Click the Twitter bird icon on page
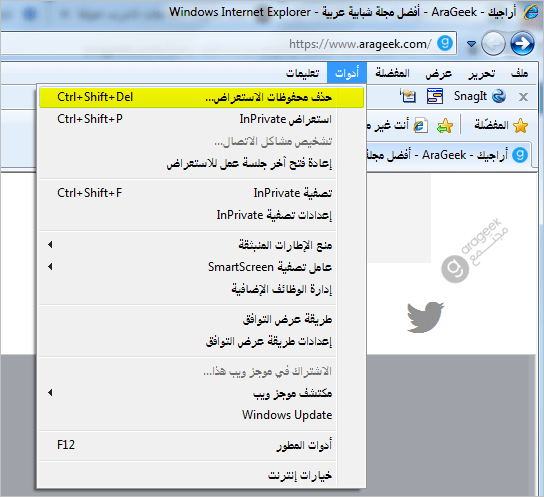The height and width of the screenshot is (497, 544). 426,317
